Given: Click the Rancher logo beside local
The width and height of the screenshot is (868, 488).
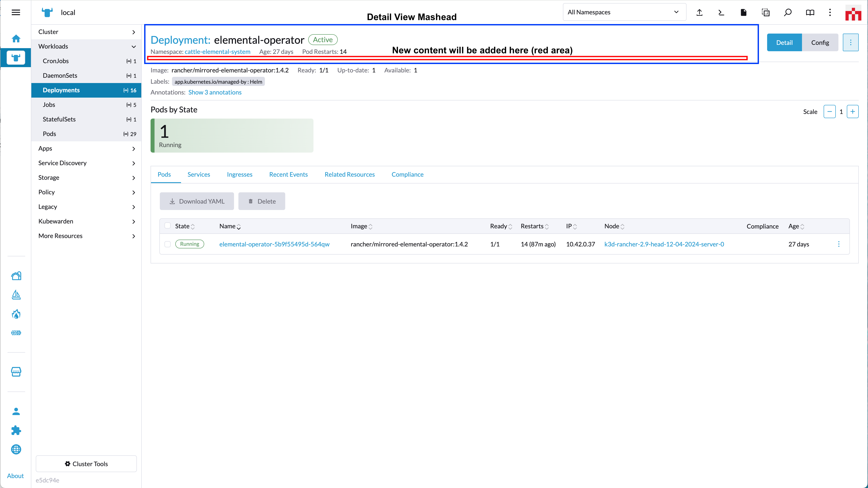Looking at the screenshot, I should (x=47, y=12).
